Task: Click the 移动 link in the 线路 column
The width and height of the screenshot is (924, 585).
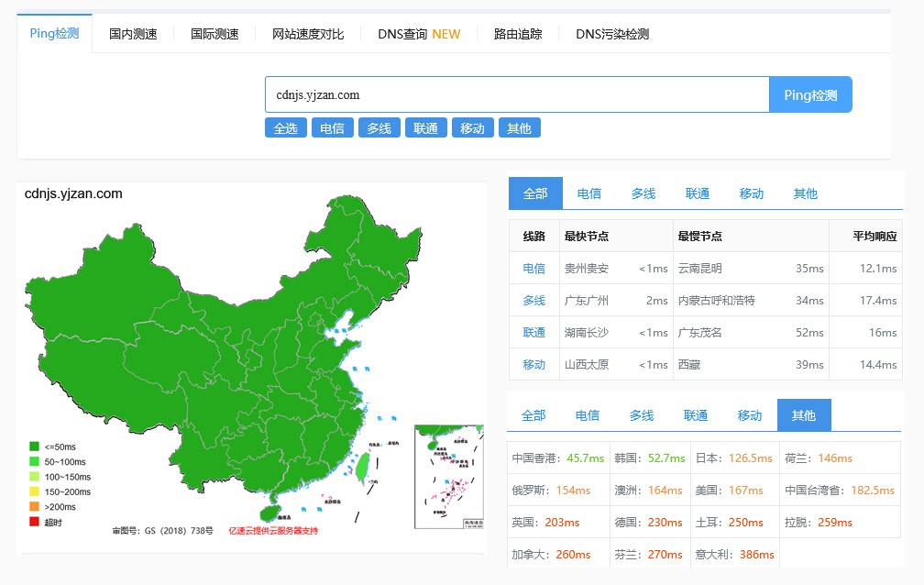Action: pos(533,364)
